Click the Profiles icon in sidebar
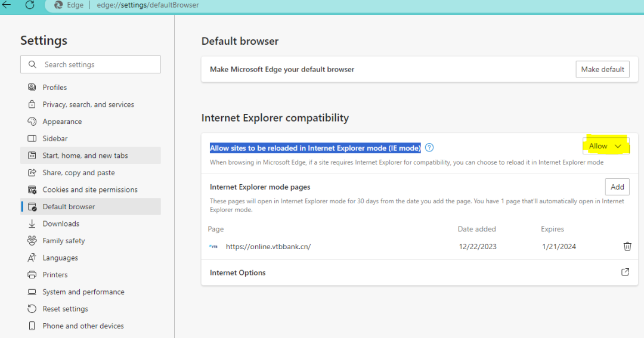The image size is (644, 338). (32, 88)
